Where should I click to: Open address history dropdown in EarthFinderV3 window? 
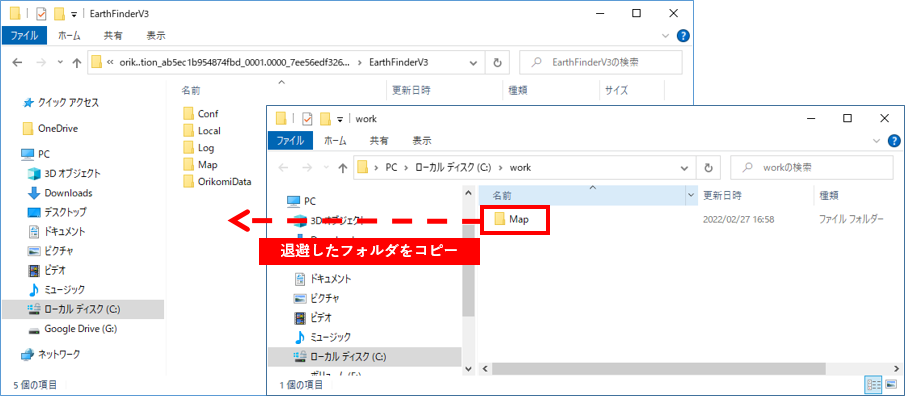click(474, 62)
